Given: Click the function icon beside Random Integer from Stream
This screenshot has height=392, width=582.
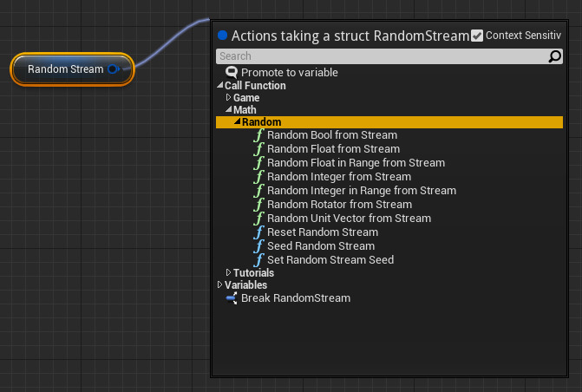Looking at the screenshot, I should [258, 177].
